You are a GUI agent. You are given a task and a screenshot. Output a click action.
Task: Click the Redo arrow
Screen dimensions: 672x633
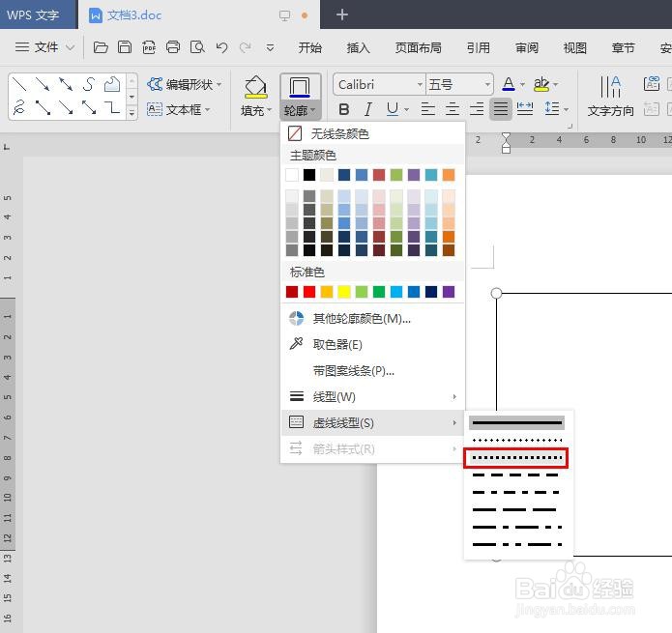(x=246, y=47)
